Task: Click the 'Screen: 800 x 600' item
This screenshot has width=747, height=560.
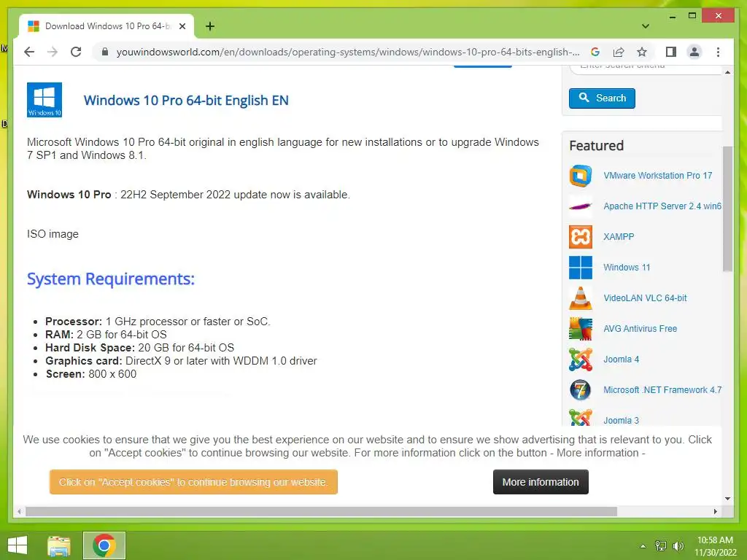Action: 91,374
